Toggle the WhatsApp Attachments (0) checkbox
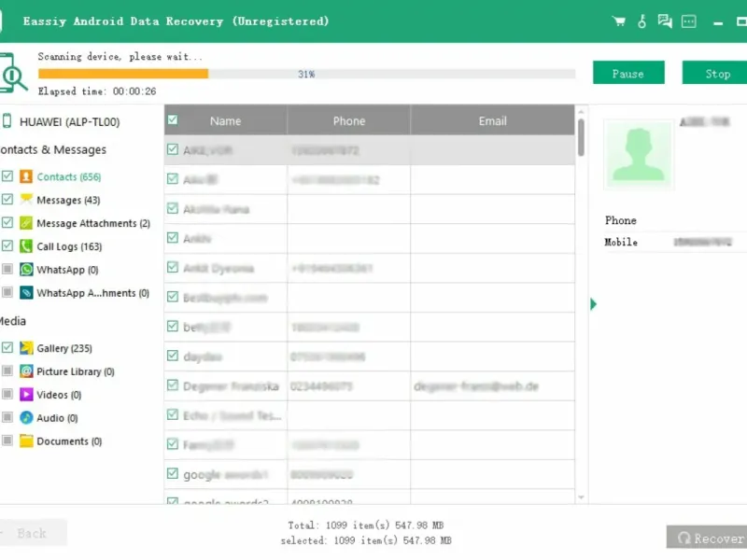747x560 pixels. tap(7, 292)
